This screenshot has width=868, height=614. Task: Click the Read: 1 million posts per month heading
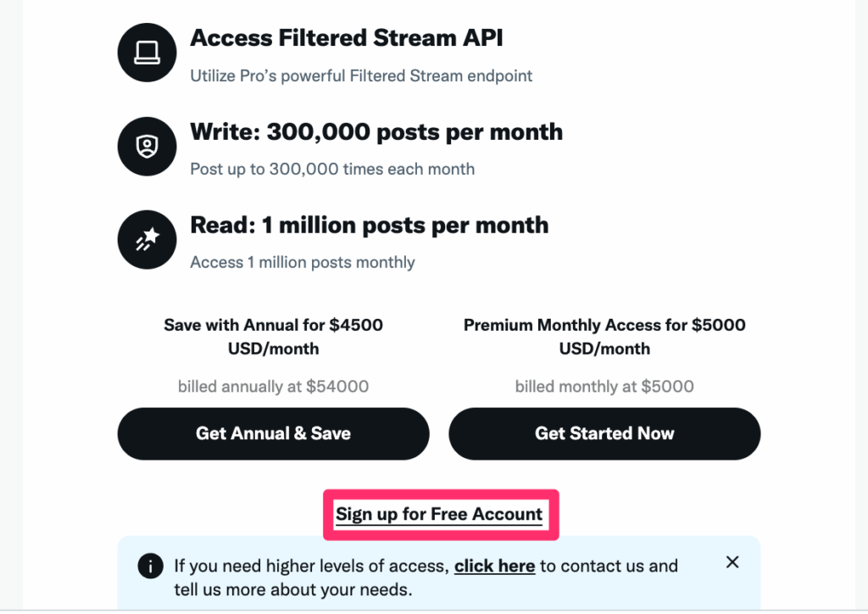pyautogui.click(x=370, y=226)
